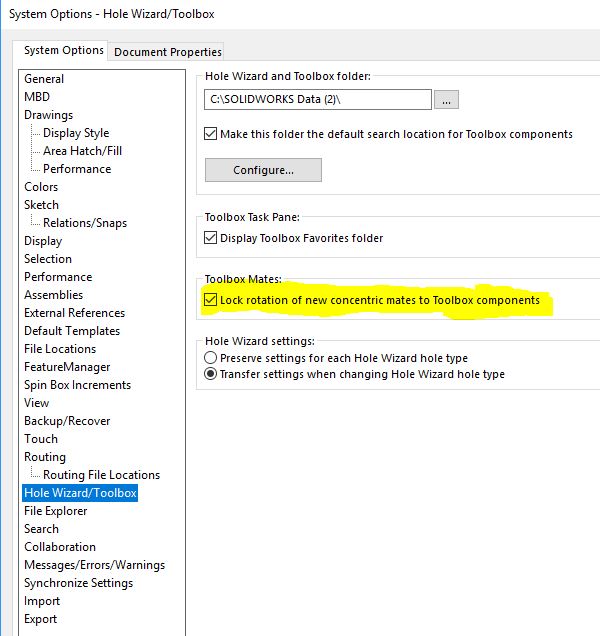The image size is (600, 636).
Task: Open the Routing category
Action: pyautogui.click(x=45, y=457)
